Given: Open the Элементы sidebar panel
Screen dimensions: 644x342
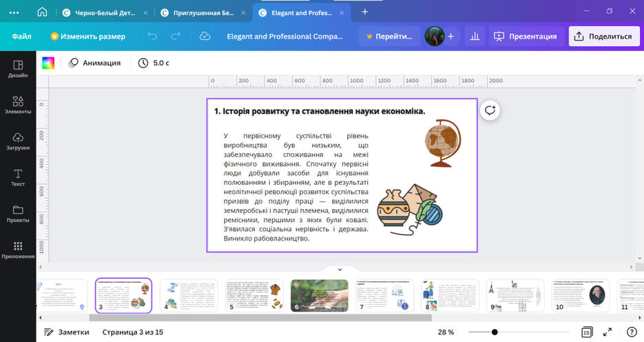Looking at the screenshot, I should click(18, 105).
